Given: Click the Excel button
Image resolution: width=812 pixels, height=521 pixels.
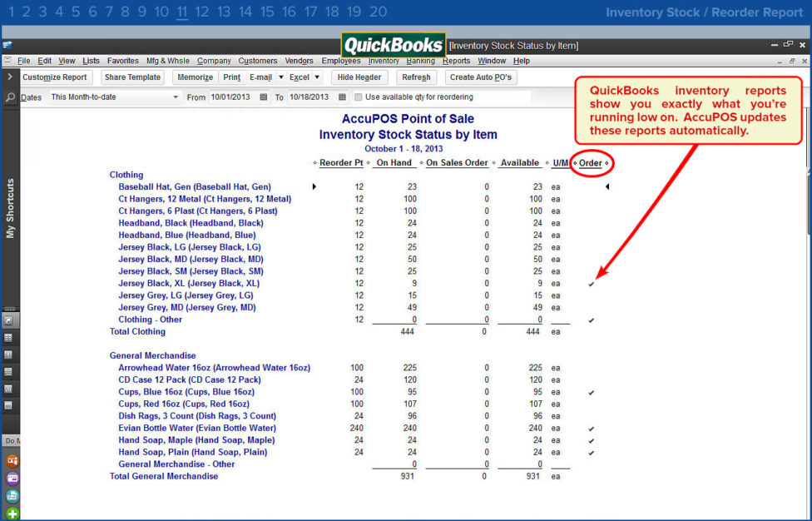Looking at the screenshot, I should click(300, 77).
